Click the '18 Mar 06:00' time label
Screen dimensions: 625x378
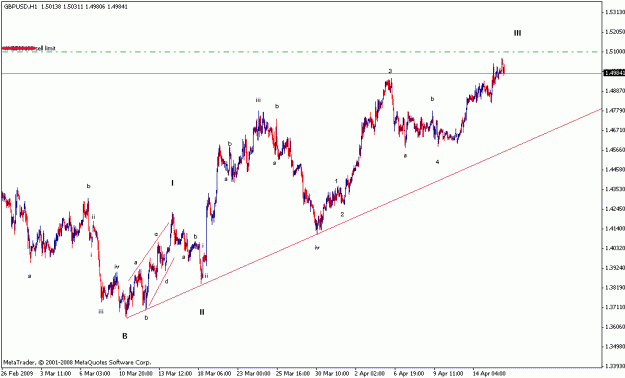pyautogui.click(x=214, y=374)
